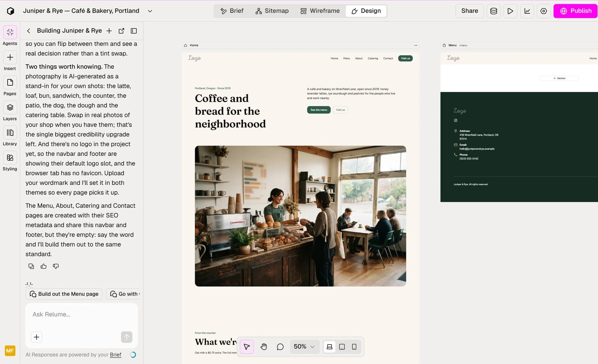Send the prompt with arrow button
The height and width of the screenshot is (364, 598).
pyautogui.click(x=127, y=337)
